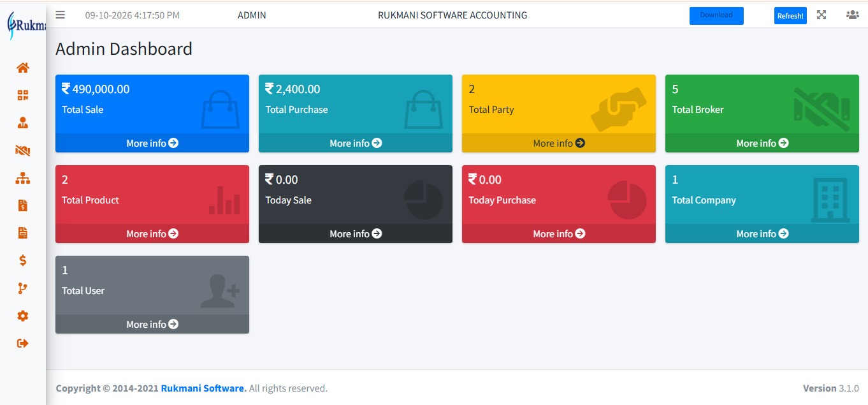Click the ADMIN label in header
Screen dimensions: 868x405
[252, 15]
